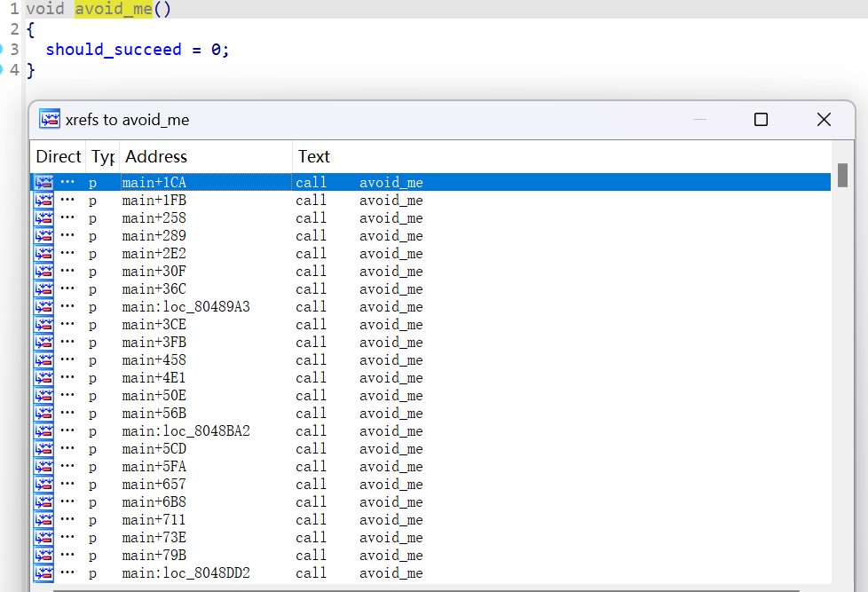This screenshot has width=868, height=592.
Task: Click the xref icon of the main+711 row
Action: pyautogui.click(x=43, y=519)
